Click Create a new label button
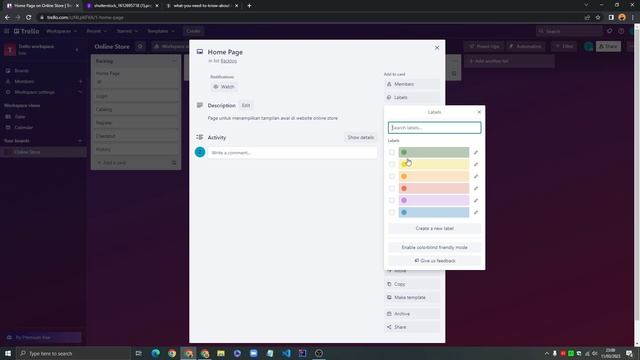Image resolution: width=640 pixels, height=360 pixels. point(434,229)
